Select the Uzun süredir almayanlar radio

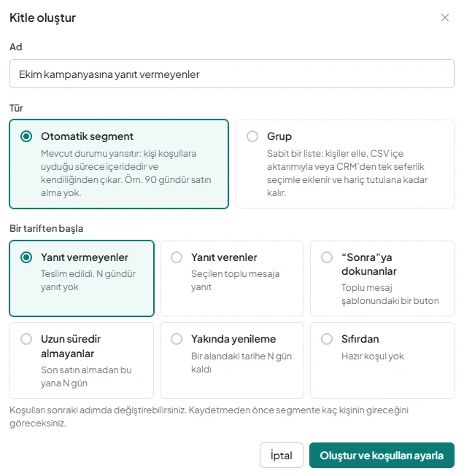click(x=26, y=339)
